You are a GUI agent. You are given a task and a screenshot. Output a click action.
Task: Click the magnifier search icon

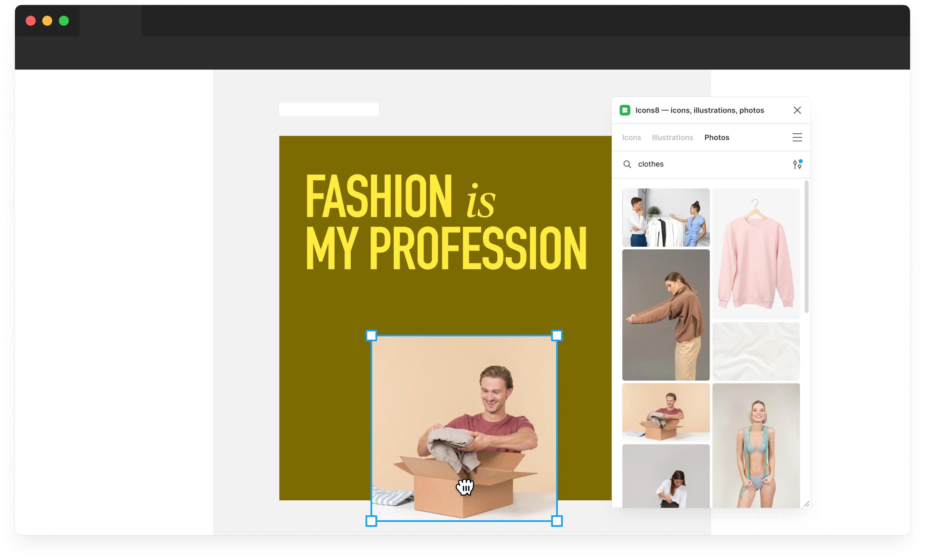pyautogui.click(x=627, y=164)
